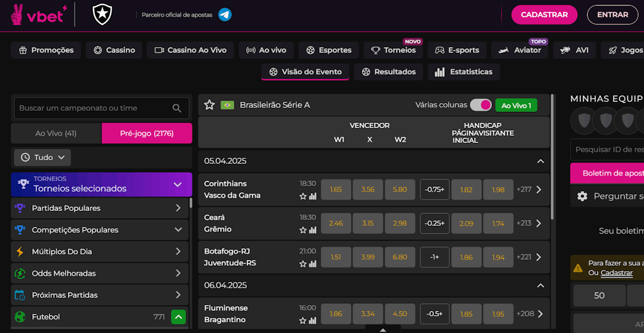Click the Futebol soccer ball icon
Screen dimensions: 644x333
[19, 317]
